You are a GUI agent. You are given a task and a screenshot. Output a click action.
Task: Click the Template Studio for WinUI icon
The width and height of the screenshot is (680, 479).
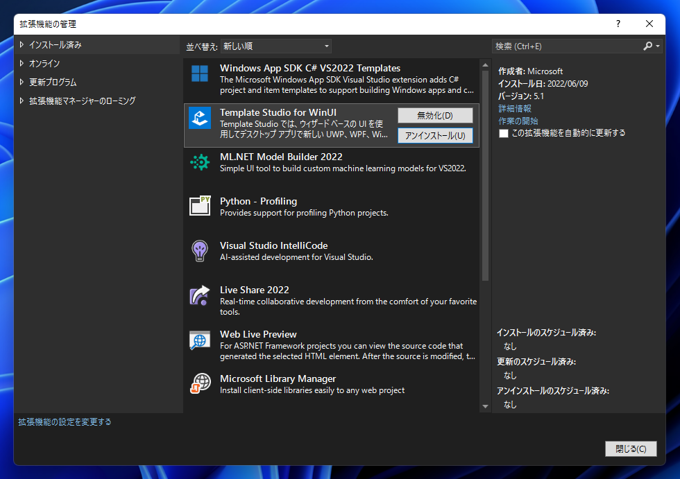[200, 118]
